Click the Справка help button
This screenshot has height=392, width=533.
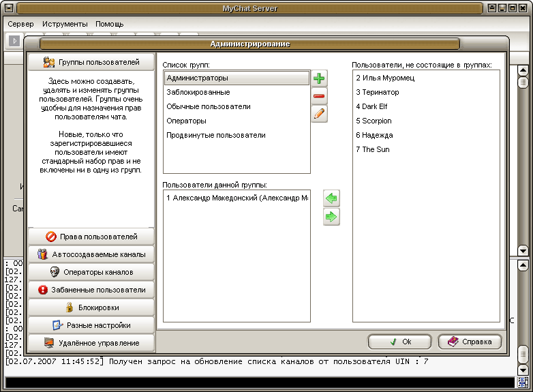tap(470, 342)
